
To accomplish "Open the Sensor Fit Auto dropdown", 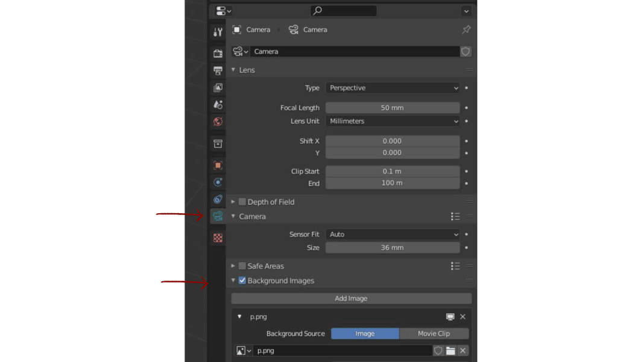I will click(x=393, y=234).
